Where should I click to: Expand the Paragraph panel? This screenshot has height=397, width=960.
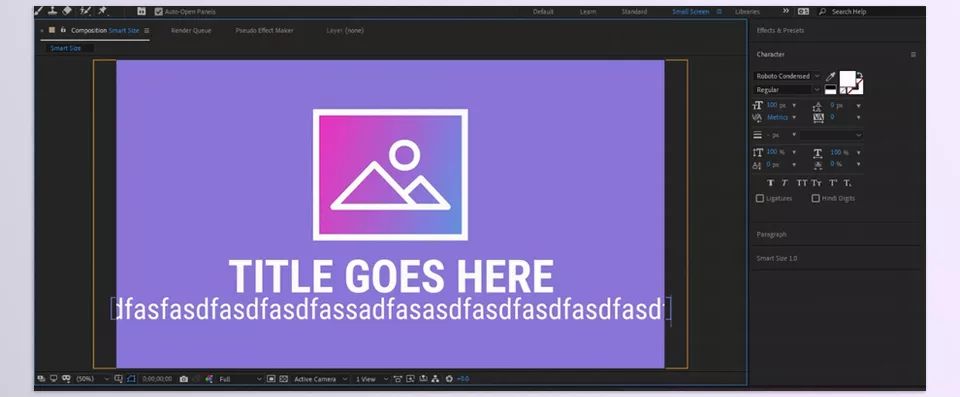point(771,235)
